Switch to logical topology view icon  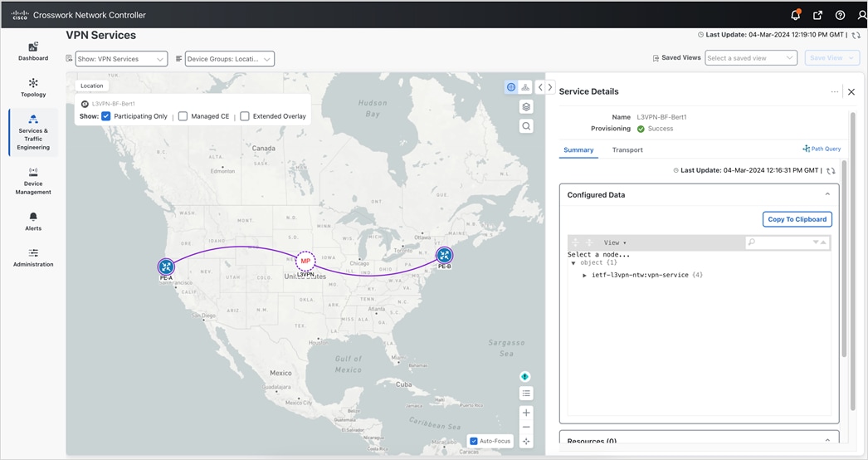(525, 87)
